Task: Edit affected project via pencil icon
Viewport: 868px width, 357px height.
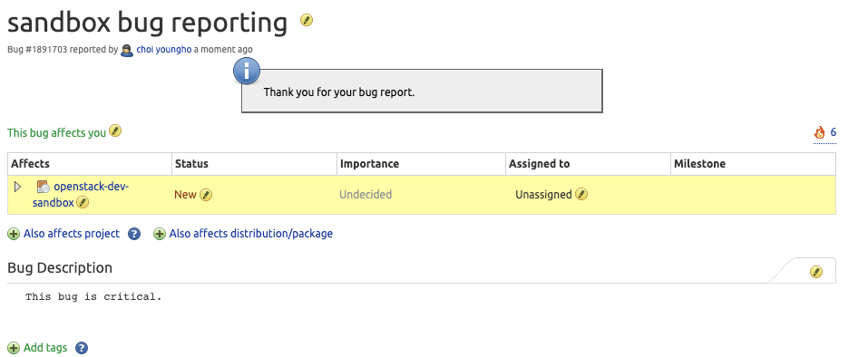Action: point(83,202)
